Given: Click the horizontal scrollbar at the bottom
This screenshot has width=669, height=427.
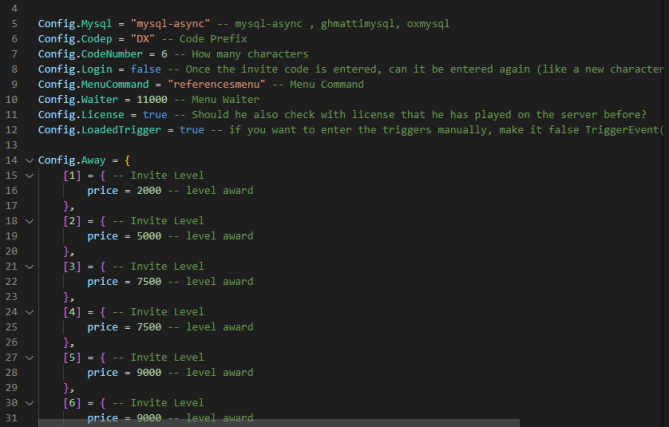Looking at the screenshot, I should (x=279, y=423).
